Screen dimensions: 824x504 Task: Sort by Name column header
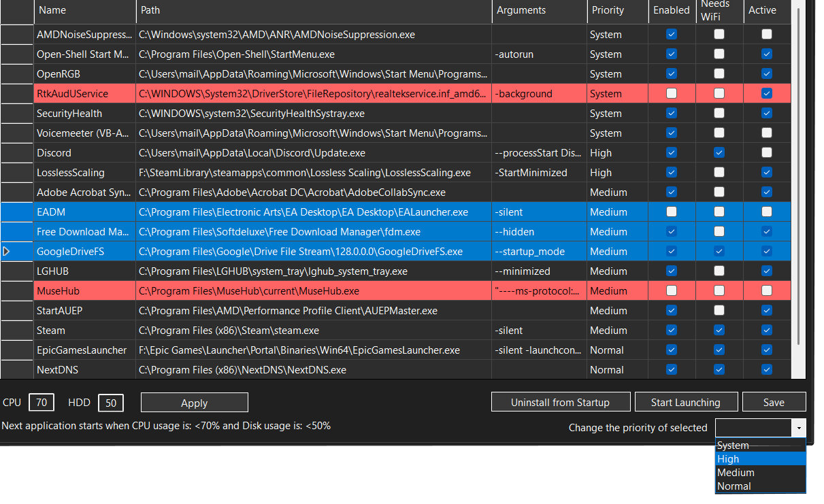click(84, 10)
